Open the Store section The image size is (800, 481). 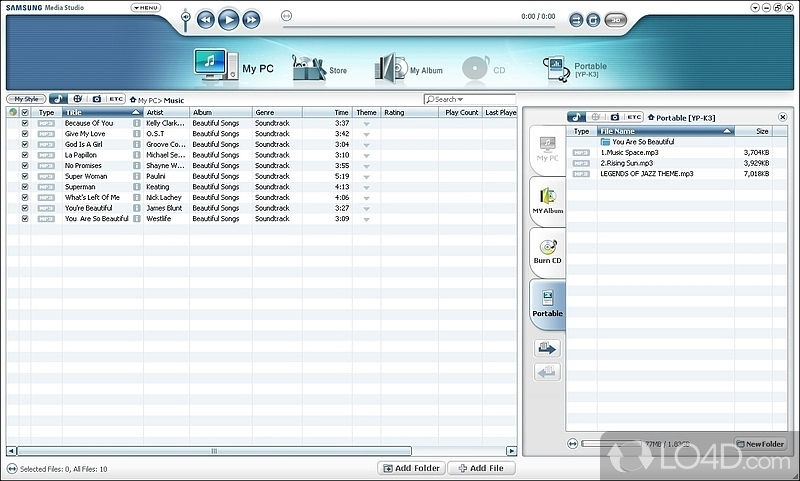coord(319,69)
